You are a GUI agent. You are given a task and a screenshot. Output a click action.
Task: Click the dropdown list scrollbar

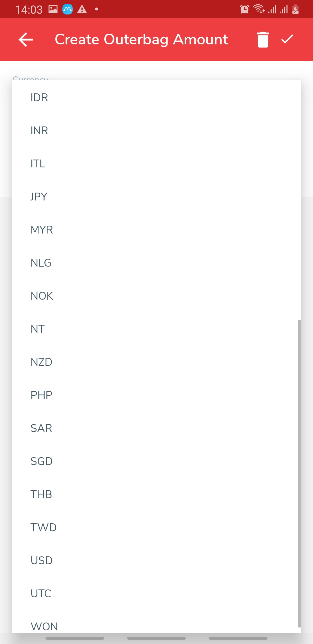click(x=299, y=473)
